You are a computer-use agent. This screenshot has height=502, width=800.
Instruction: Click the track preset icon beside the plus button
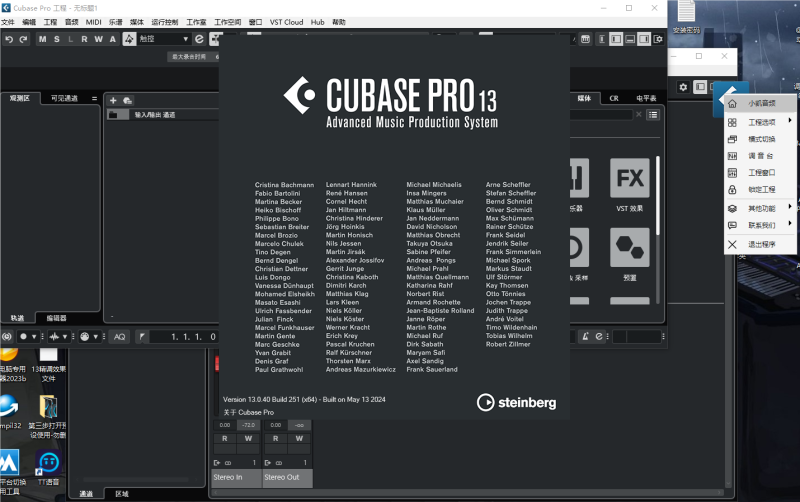pyautogui.click(x=128, y=101)
